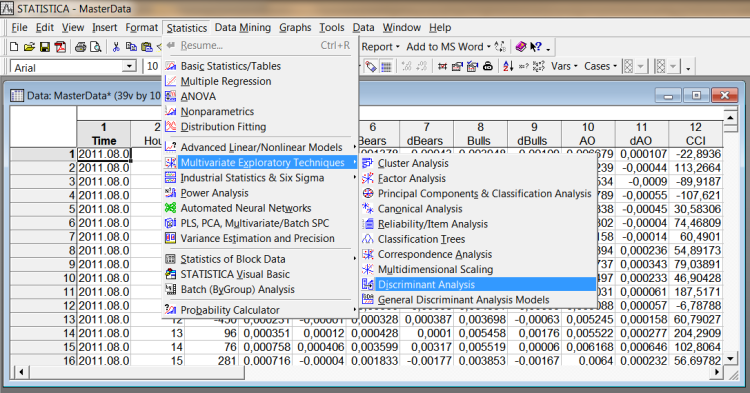
Task: Click the lock icon in the toolbar
Action: pos(487,66)
